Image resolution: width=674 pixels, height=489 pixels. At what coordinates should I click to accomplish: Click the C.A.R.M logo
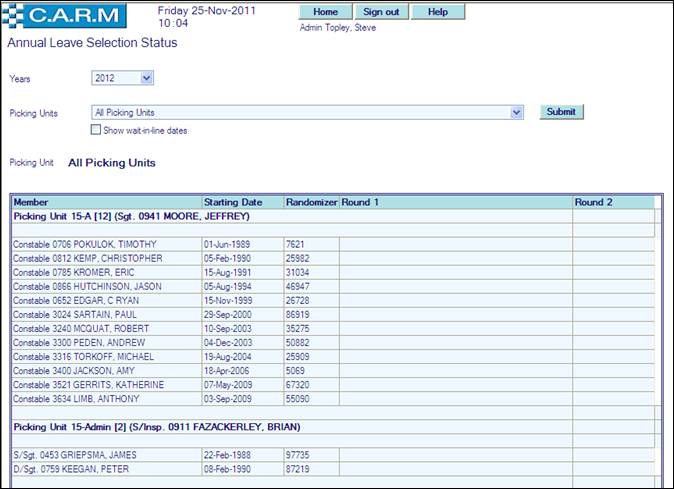click(x=66, y=16)
